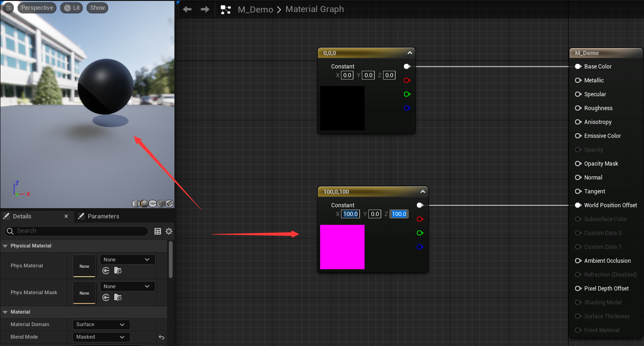Open the viewport hamburger options menu
644x346 pixels.
point(8,8)
